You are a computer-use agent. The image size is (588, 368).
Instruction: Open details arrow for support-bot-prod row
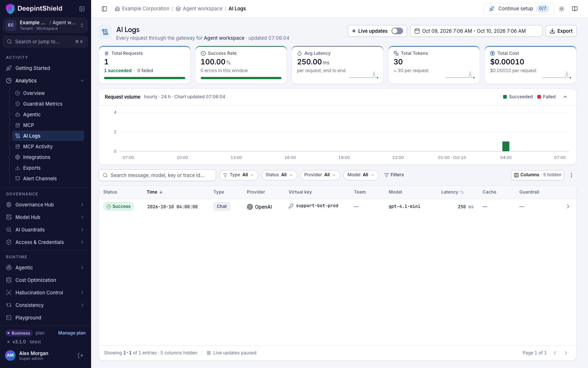(568, 206)
